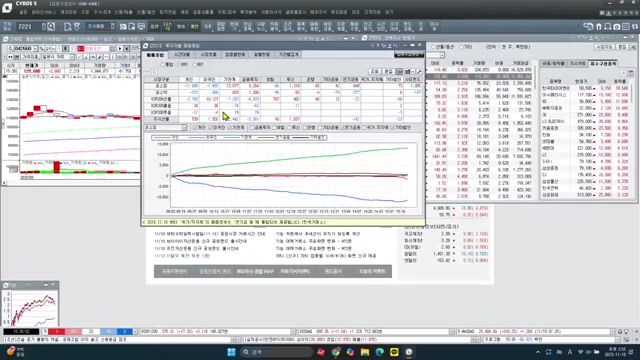Click the chat bubble icon in main toolbar
The height and width of the screenshot is (360, 640).
[x=141, y=27]
